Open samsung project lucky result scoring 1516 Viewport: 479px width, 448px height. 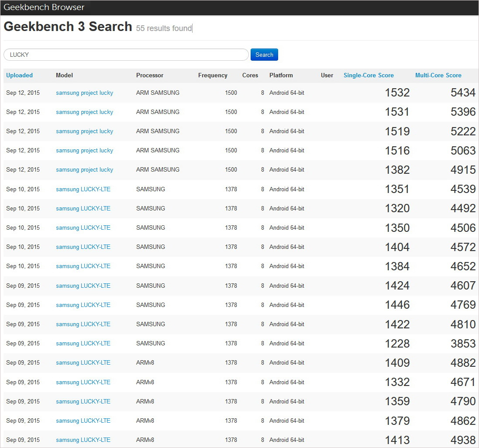click(x=84, y=151)
